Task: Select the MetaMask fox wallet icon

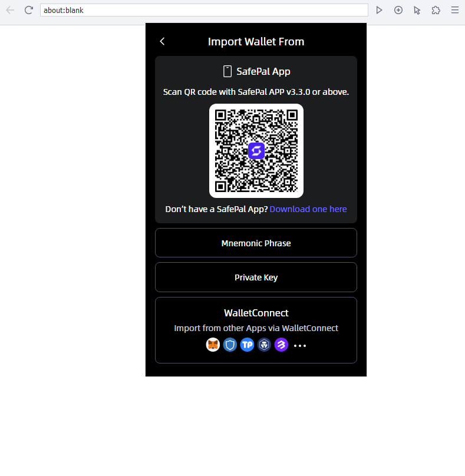Action: click(213, 345)
